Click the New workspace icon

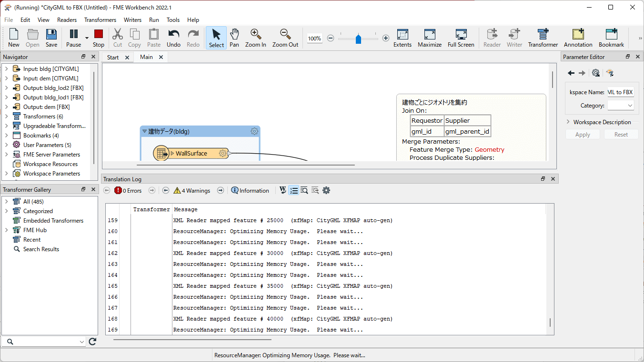(14, 38)
